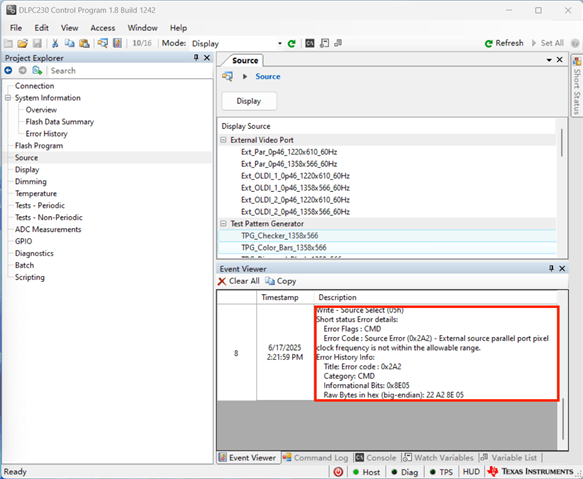Click the red power icon in status bar

[x=338, y=472]
